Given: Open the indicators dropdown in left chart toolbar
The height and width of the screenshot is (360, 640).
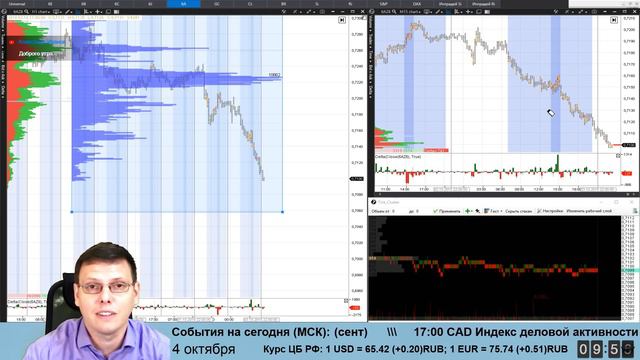Looking at the screenshot, I should point(87,11).
